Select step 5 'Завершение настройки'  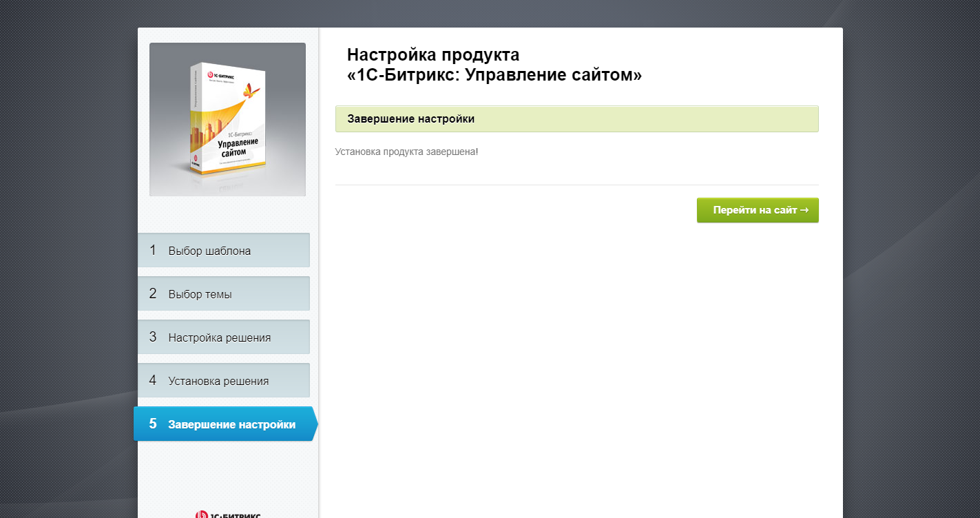click(x=226, y=424)
